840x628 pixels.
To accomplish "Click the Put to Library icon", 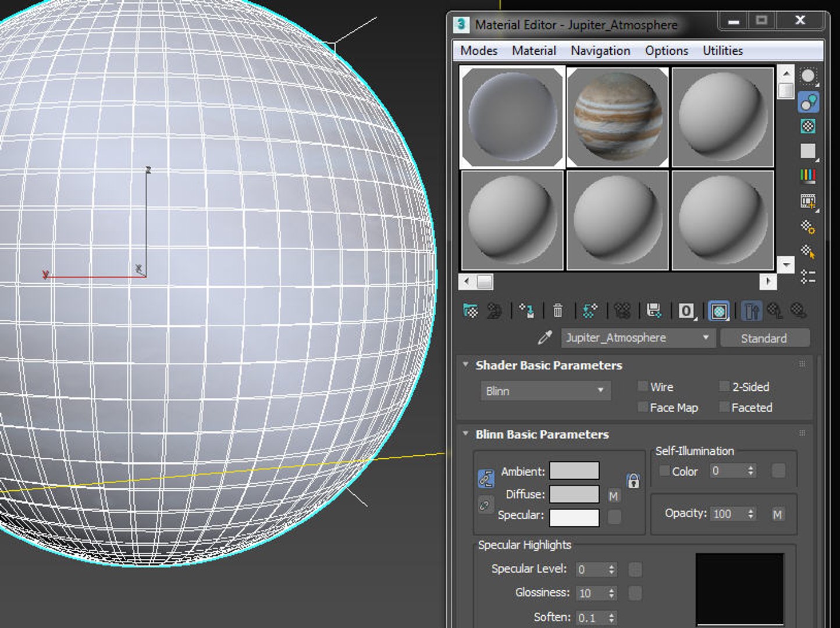I will tap(654, 311).
